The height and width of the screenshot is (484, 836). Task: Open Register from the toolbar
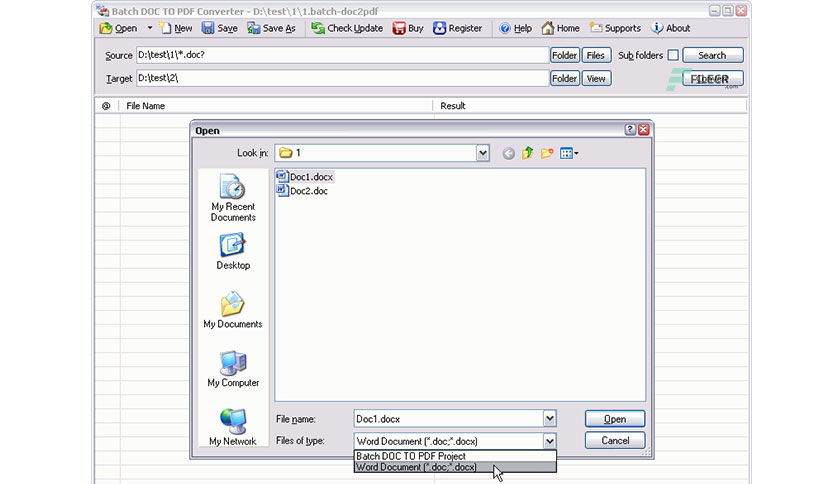(457, 28)
